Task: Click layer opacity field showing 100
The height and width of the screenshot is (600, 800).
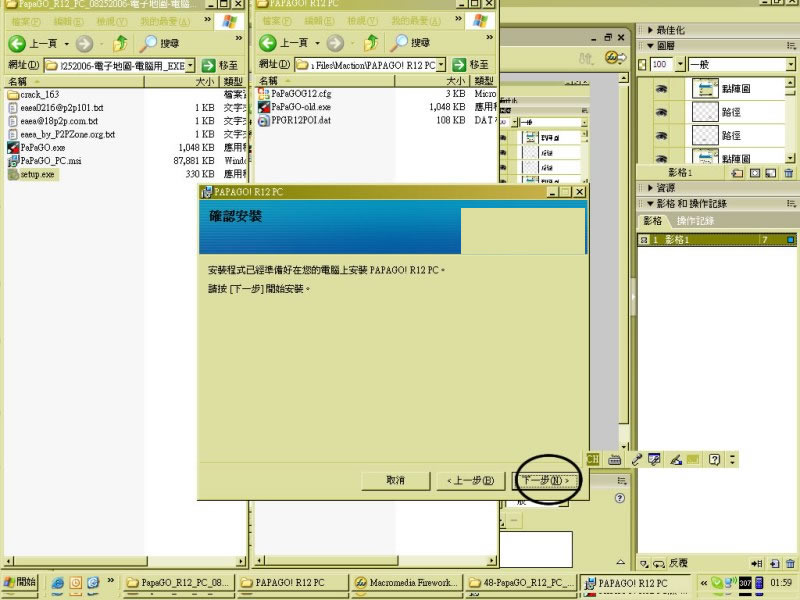Action: pyautogui.click(x=662, y=64)
